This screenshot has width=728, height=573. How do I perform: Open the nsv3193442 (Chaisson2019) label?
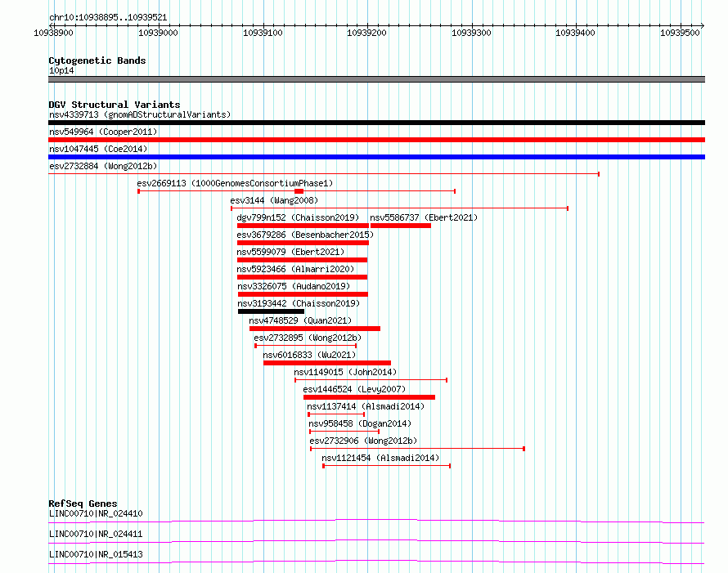click(x=299, y=303)
